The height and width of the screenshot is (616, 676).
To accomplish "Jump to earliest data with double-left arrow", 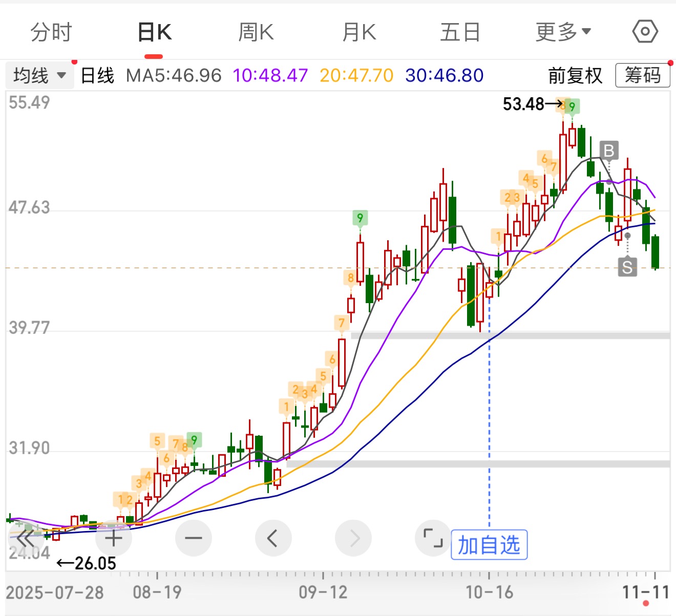I will pos(25,538).
